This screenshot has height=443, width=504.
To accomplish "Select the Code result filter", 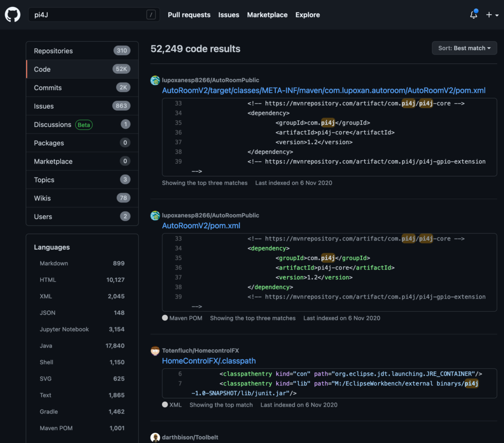I will (x=82, y=69).
